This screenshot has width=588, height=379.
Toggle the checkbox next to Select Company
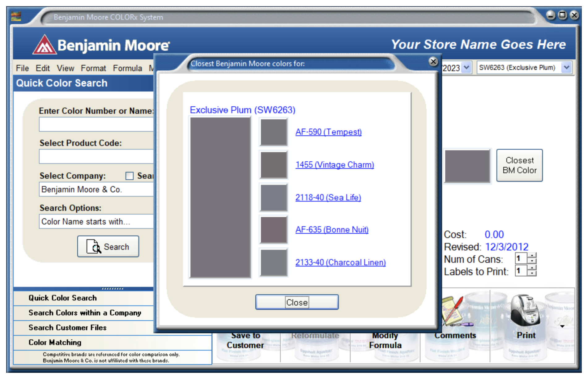coord(130,176)
